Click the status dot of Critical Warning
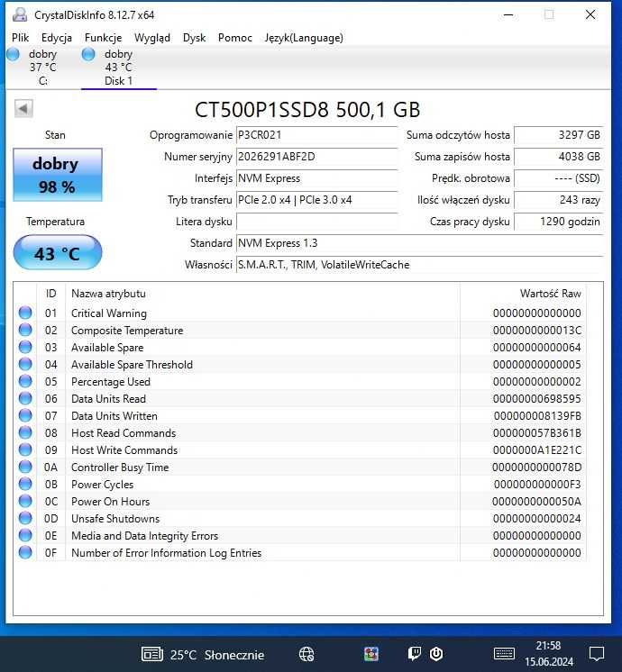622x672 pixels. pos(25,313)
